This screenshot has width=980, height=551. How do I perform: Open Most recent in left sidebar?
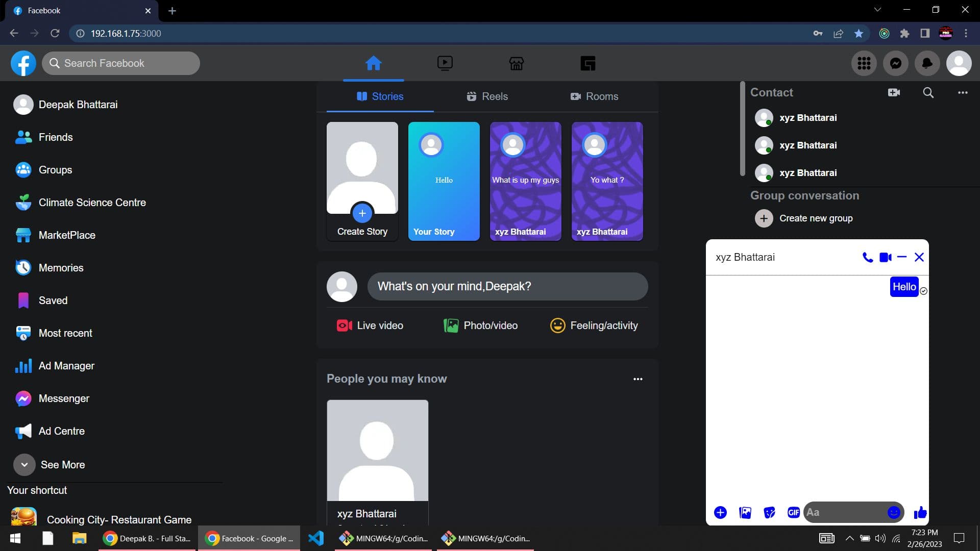(x=54, y=333)
